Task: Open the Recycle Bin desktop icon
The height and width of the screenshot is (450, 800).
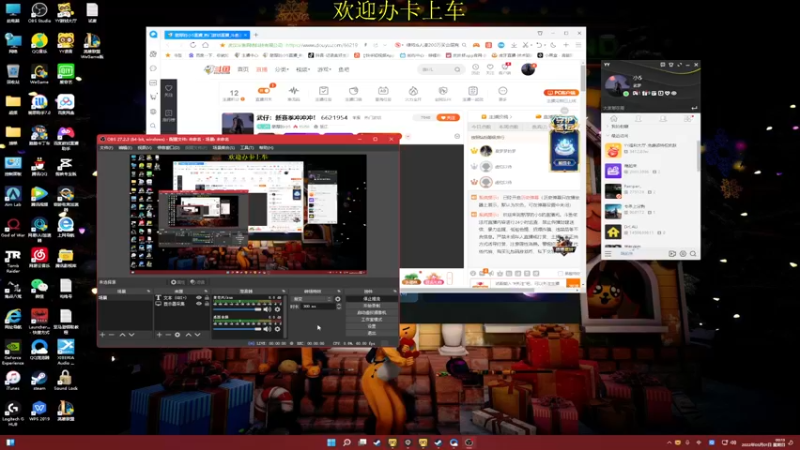Action: [x=13, y=74]
